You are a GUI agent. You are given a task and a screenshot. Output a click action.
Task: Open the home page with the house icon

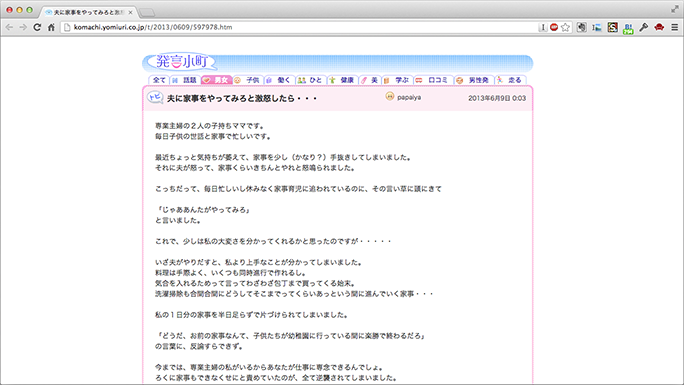51,27
